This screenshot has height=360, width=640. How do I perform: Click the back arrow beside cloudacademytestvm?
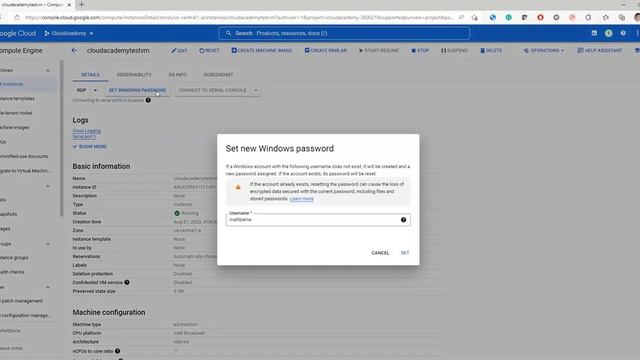click(74, 50)
